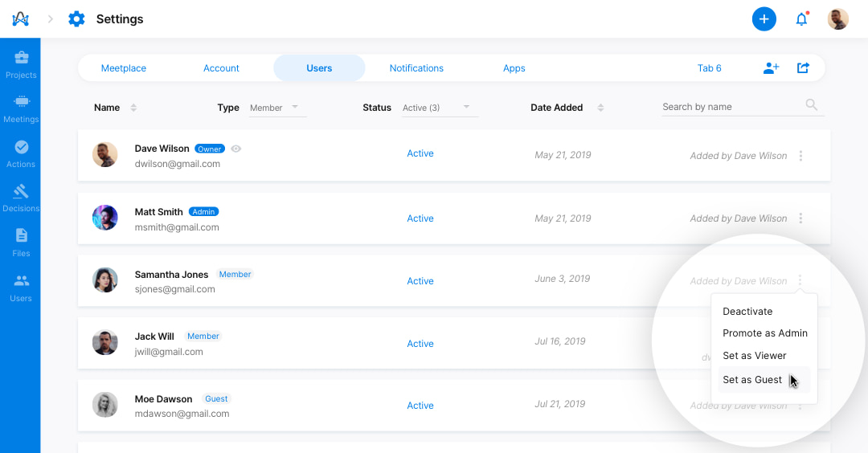The height and width of the screenshot is (453, 868).
Task: Open Projects in the sidebar
Action: [x=21, y=65]
